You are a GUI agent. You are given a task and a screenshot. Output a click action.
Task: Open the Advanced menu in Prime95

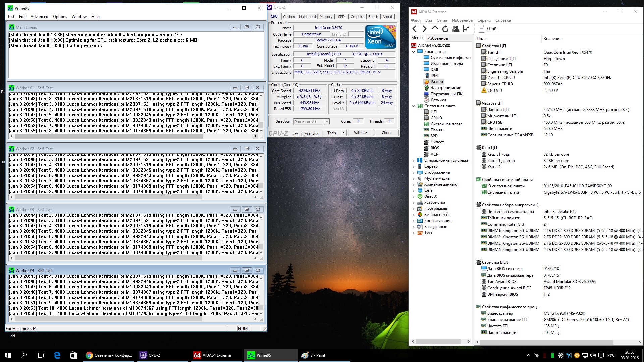pyautogui.click(x=39, y=17)
